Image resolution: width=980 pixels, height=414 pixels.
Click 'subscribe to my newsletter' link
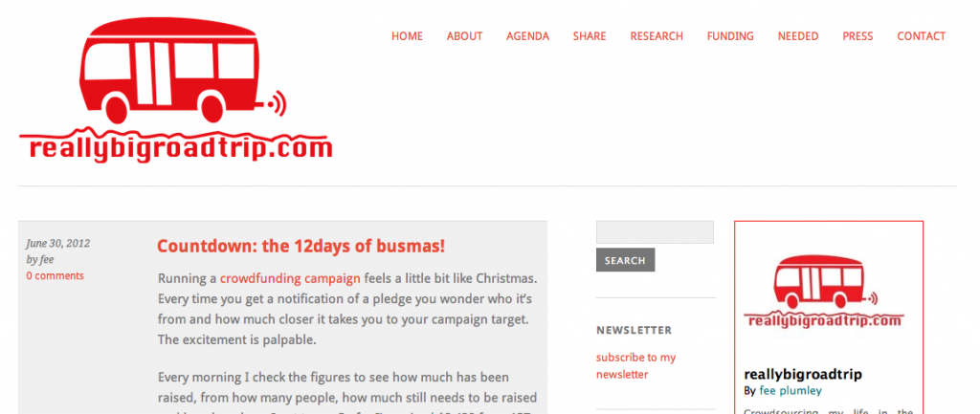pos(635,366)
